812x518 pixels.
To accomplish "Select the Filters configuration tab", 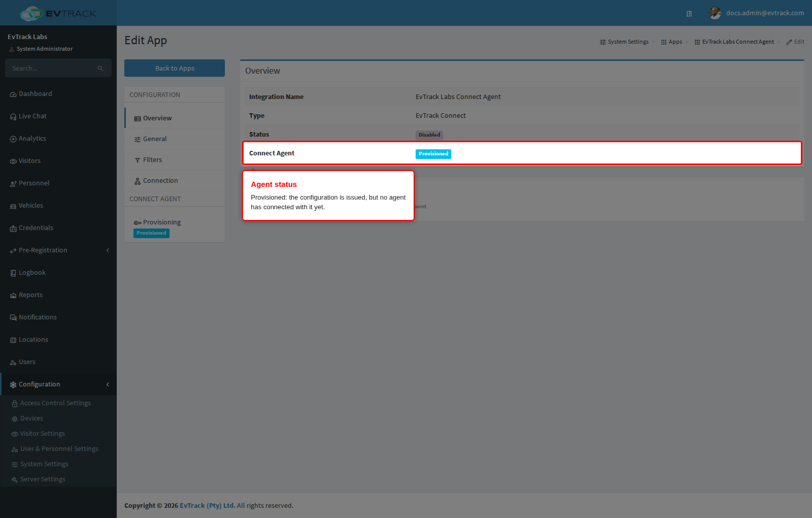I will click(175, 160).
